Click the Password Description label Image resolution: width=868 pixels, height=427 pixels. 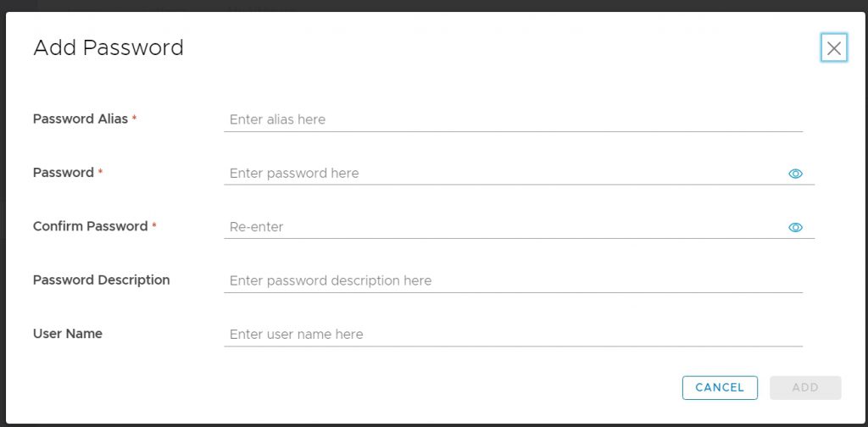(x=102, y=280)
